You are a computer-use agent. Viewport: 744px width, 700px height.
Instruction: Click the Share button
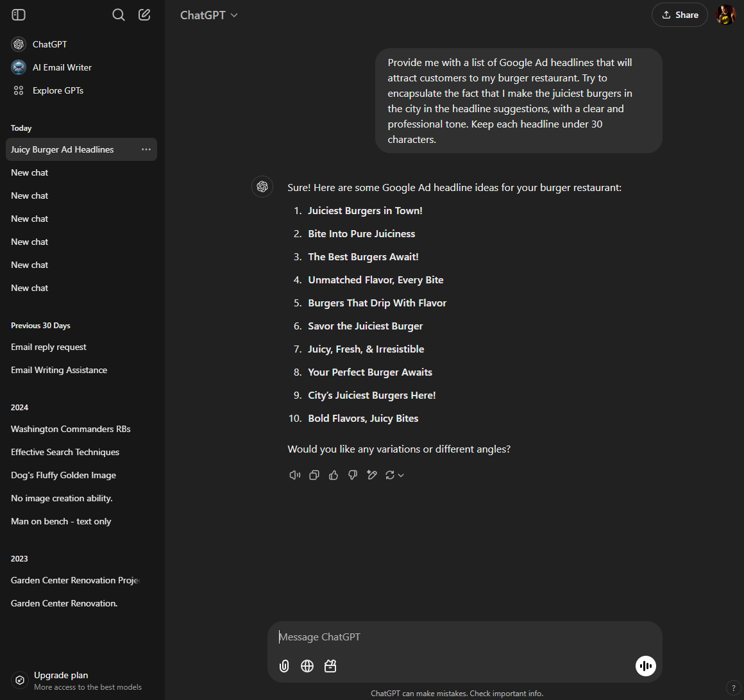[679, 14]
